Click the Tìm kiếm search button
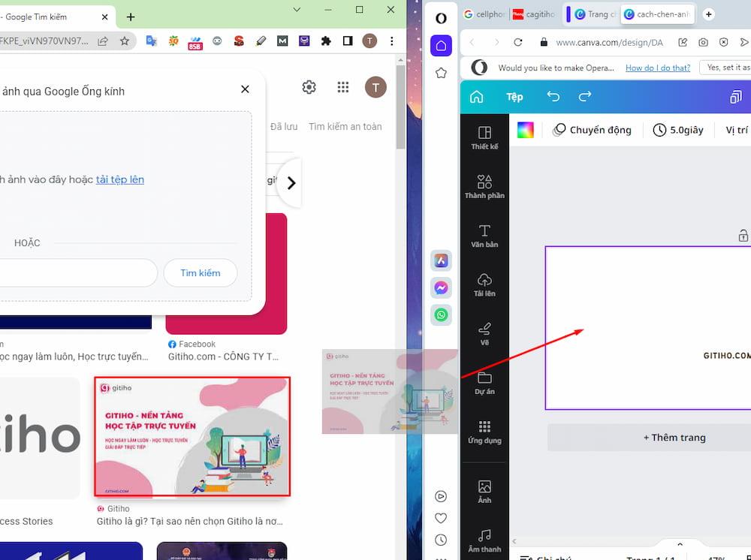 click(201, 272)
